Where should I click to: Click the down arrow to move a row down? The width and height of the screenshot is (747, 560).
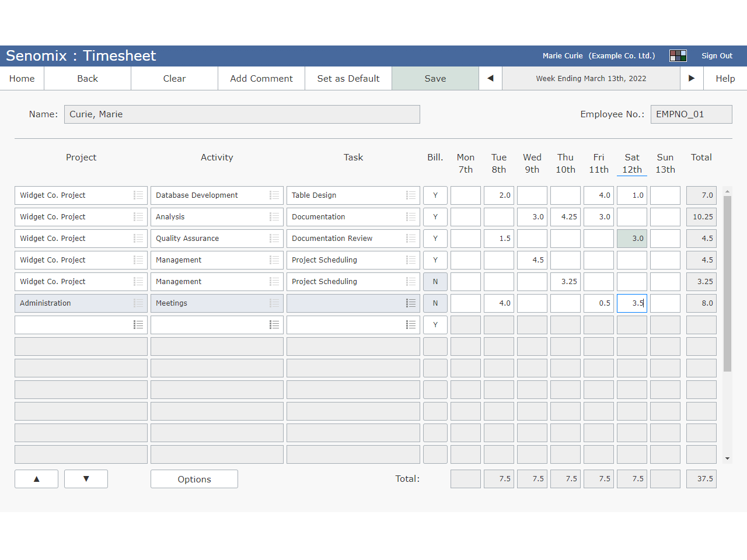(x=86, y=478)
